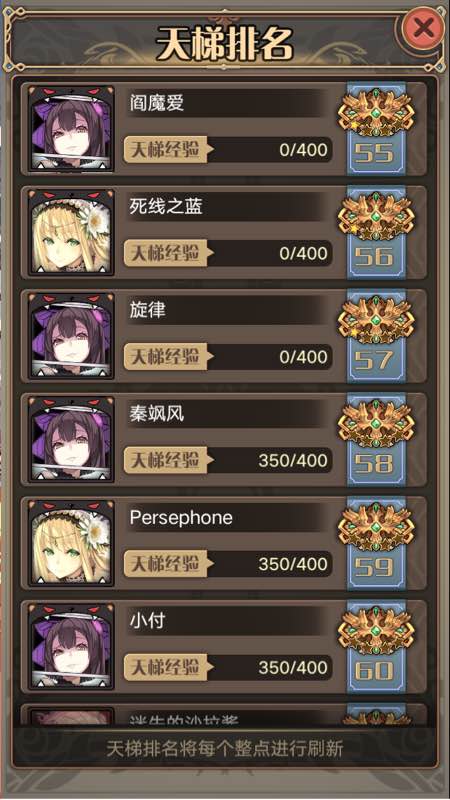This screenshot has width=450, height=800.
Task: Select the crown emblem for rank 60
Action: (x=376, y=630)
